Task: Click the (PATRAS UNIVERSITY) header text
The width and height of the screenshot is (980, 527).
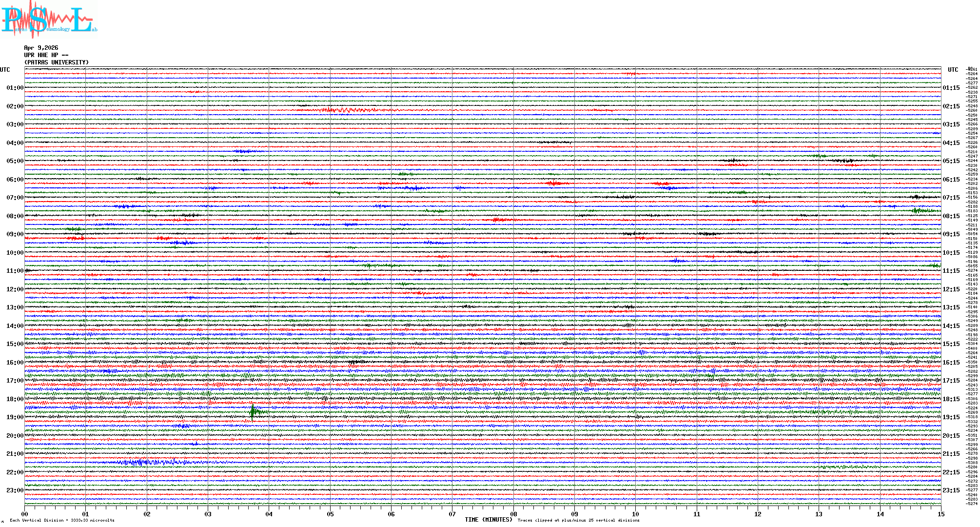Action: [57, 62]
